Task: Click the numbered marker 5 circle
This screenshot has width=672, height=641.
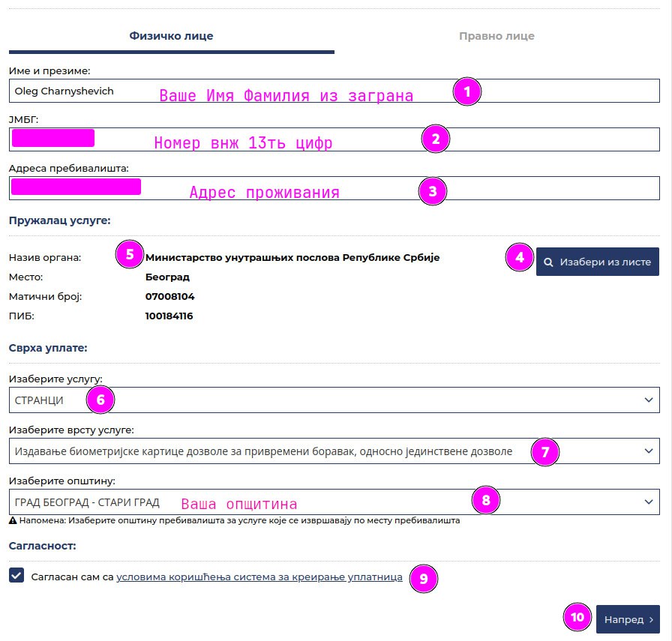Action: pyautogui.click(x=130, y=254)
